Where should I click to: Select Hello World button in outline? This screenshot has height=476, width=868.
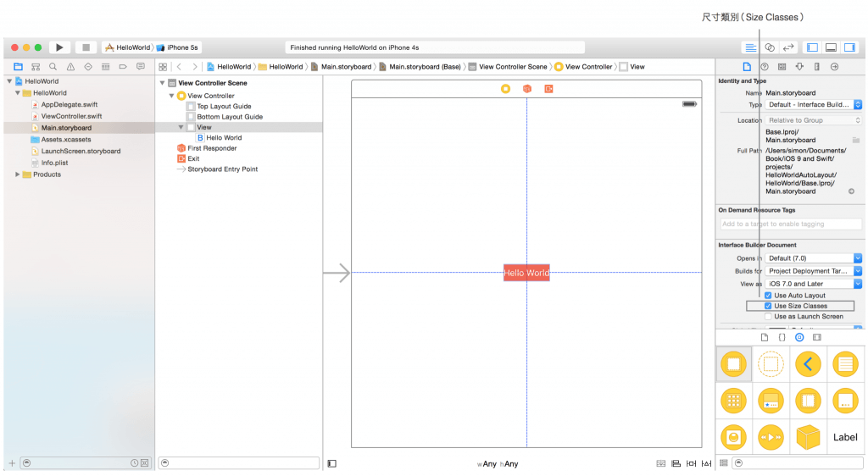(x=224, y=138)
